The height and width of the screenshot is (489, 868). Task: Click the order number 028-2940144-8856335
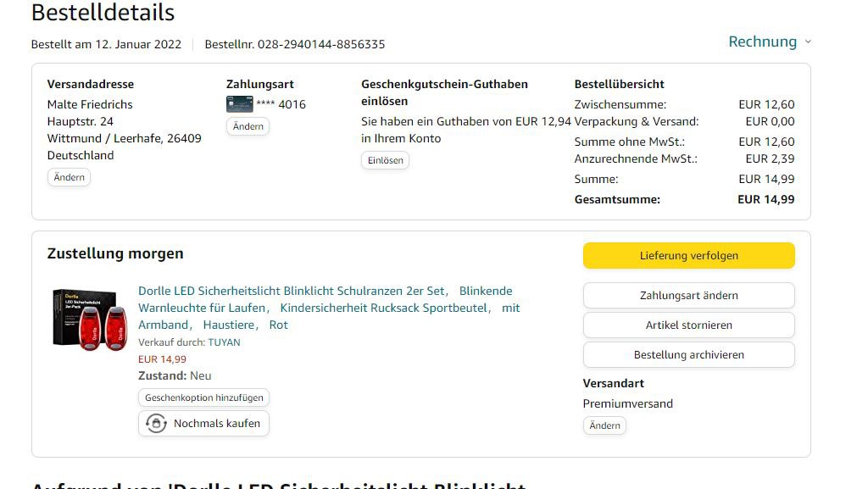(x=321, y=44)
